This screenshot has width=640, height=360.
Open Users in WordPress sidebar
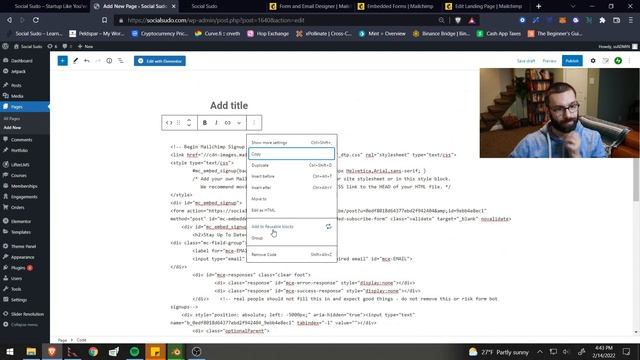pos(16,278)
